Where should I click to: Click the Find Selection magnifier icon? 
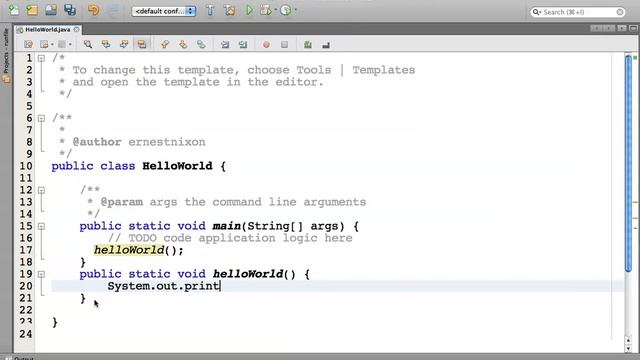pyautogui.click(x=88, y=44)
